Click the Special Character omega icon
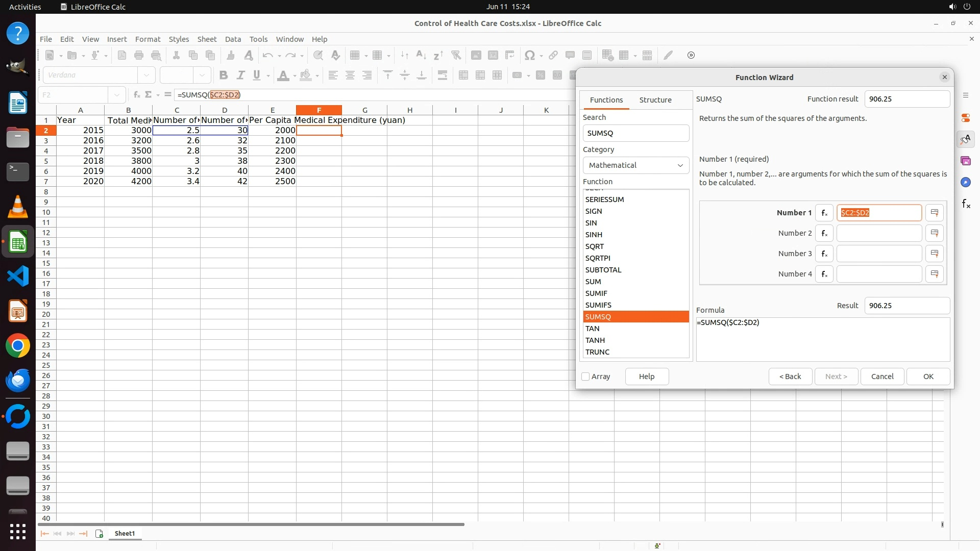This screenshot has width=980, height=551. (530, 55)
